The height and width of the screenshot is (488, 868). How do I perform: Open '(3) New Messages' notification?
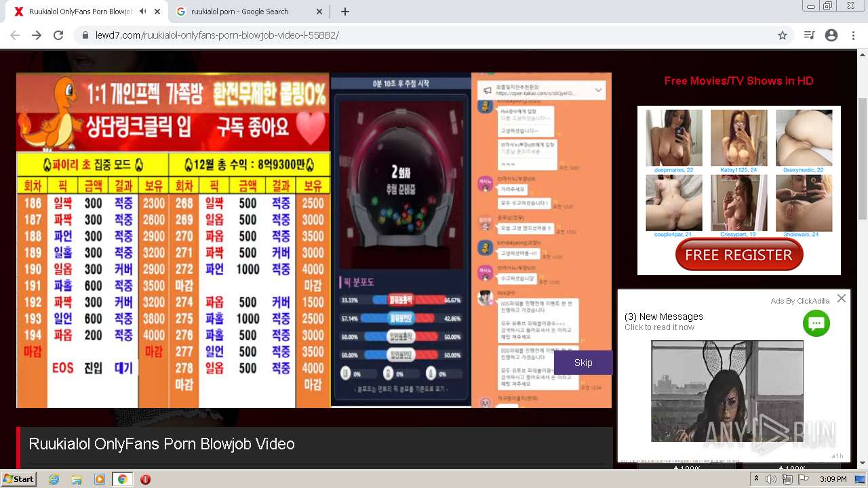(x=664, y=317)
